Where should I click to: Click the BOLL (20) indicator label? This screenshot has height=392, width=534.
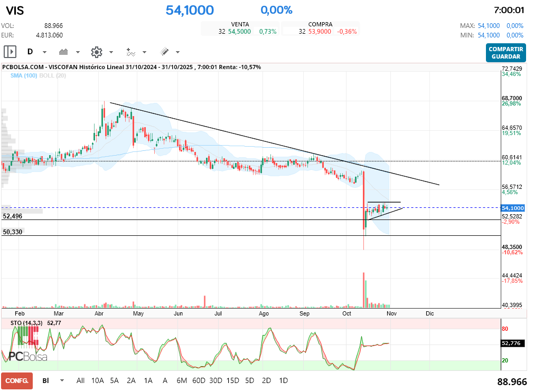[x=52, y=75]
